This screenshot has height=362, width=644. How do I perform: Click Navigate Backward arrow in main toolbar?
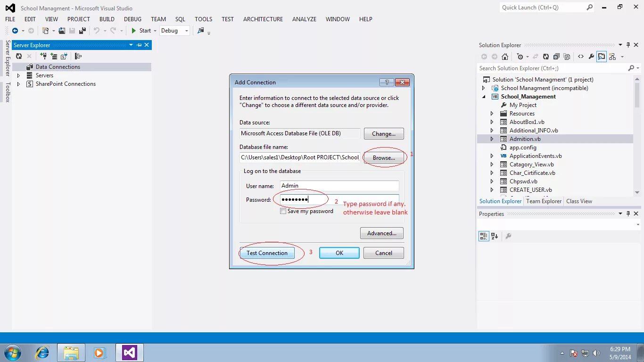15,31
